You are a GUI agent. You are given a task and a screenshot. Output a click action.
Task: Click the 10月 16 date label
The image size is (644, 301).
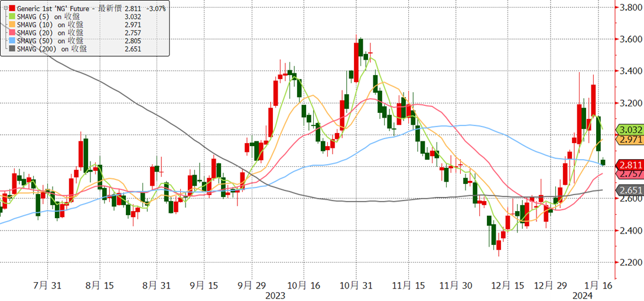[x=303, y=285]
